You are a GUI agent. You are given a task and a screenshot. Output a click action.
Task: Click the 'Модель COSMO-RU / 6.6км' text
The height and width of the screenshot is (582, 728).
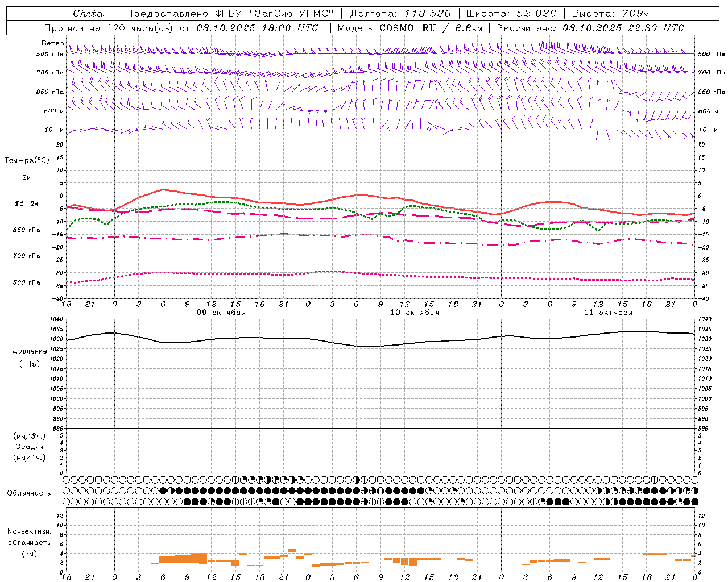410,28
